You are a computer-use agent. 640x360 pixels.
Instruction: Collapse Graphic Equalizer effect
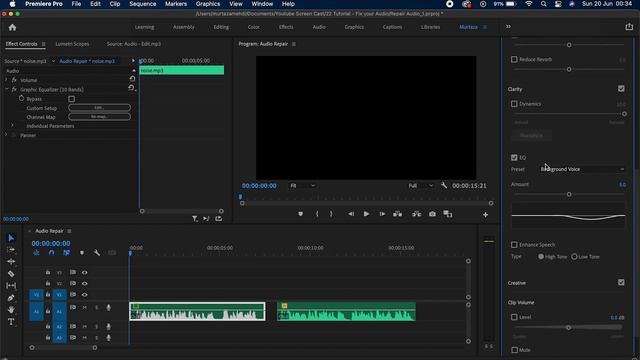point(6,89)
